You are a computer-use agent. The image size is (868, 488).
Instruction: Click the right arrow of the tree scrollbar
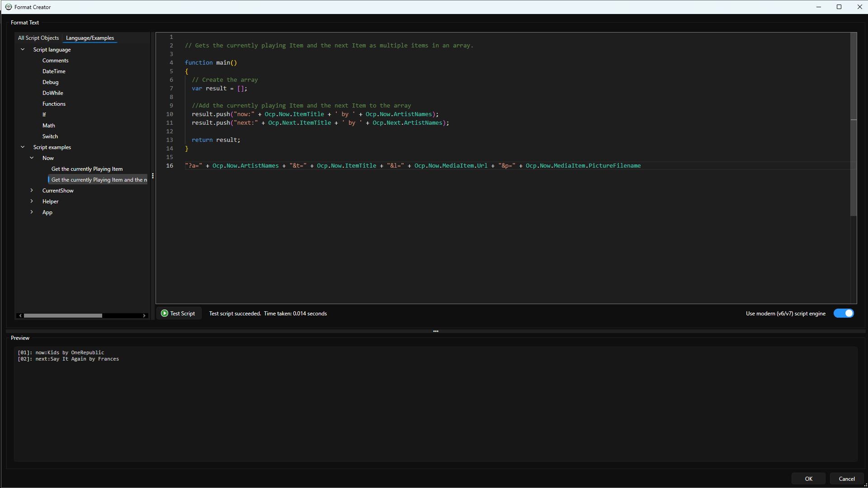click(144, 315)
